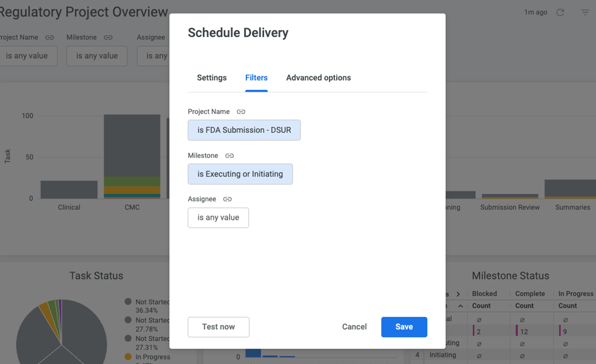Open the dashboard filters icon at top right
This screenshot has height=364, width=596.
[x=585, y=12]
